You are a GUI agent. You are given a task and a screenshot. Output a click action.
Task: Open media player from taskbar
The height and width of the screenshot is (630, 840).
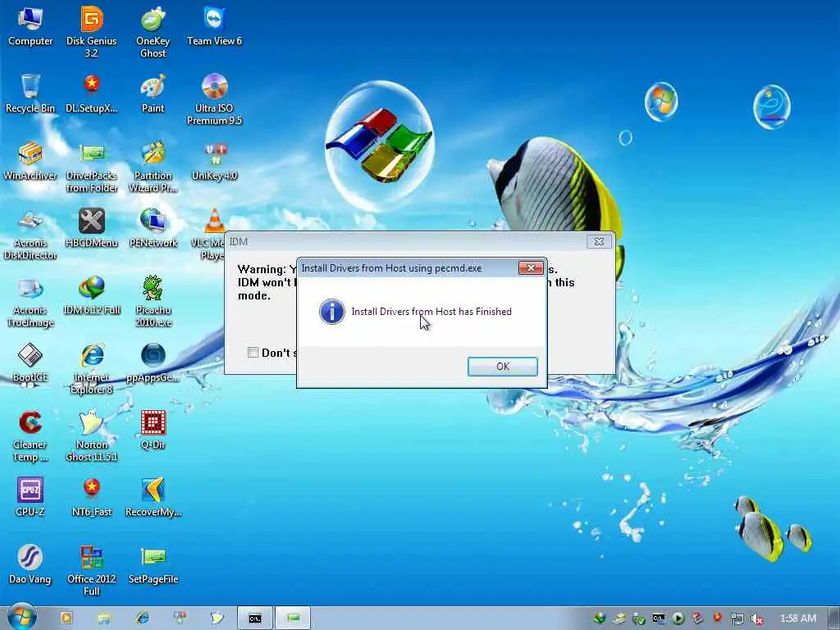tap(66, 618)
